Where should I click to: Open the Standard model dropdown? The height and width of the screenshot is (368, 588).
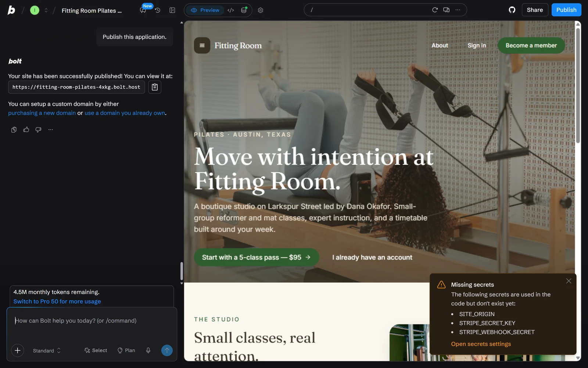coord(47,351)
